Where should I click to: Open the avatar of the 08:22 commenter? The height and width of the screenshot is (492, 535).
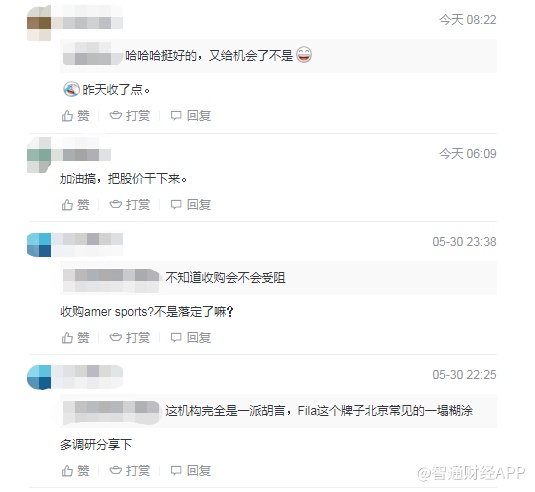pyautogui.click(x=39, y=23)
